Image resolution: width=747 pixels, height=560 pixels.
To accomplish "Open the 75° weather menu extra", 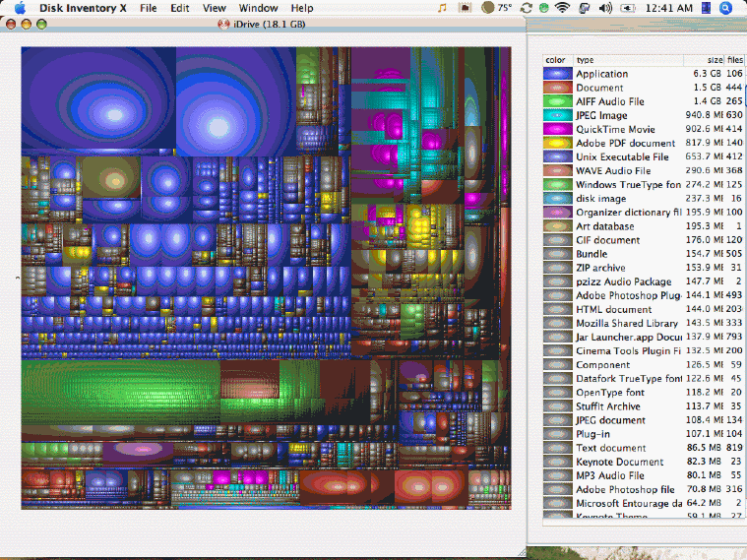I will pos(496,8).
